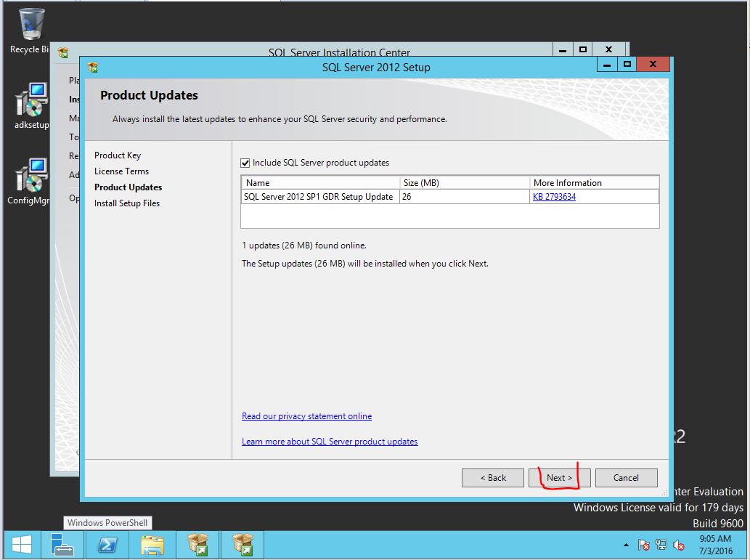Select the SQL Server 2012 SP1 GDR Setup Update row
This screenshot has width=750, height=560.
[x=450, y=197]
